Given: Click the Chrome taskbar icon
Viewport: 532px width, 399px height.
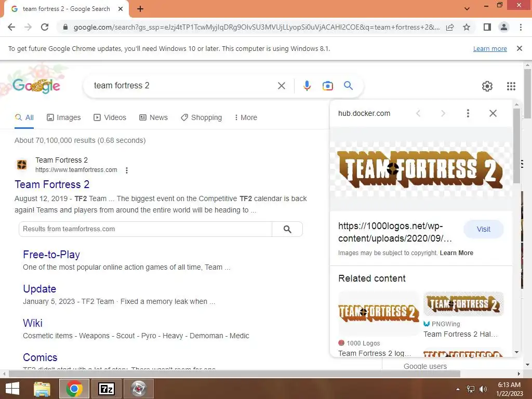Looking at the screenshot, I should click(x=74, y=389).
